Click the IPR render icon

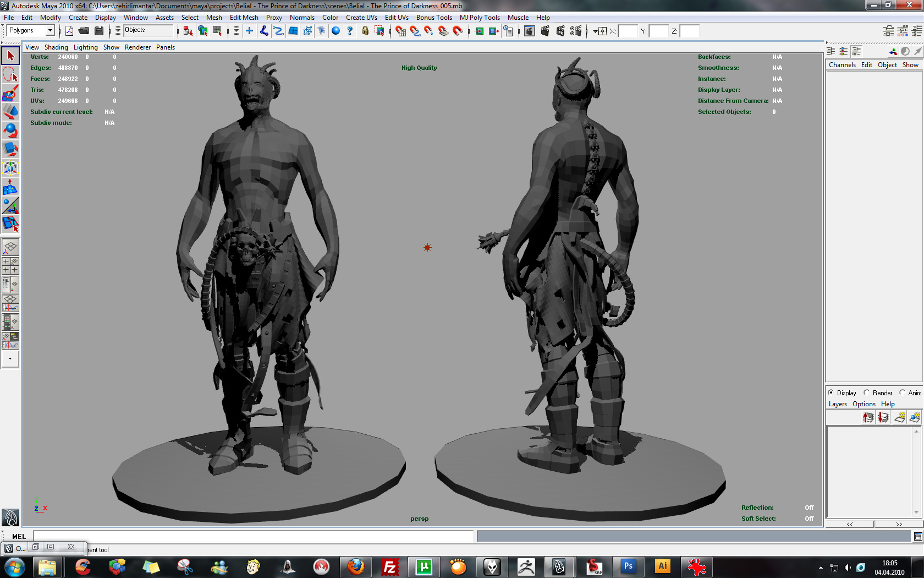point(560,31)
